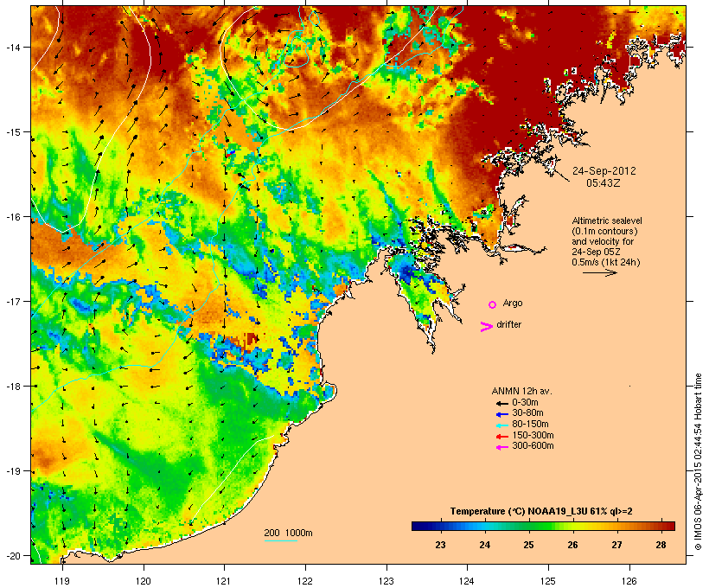Click the -20 latitude axis label
The image size is (709, 588).
click(12, 556)
